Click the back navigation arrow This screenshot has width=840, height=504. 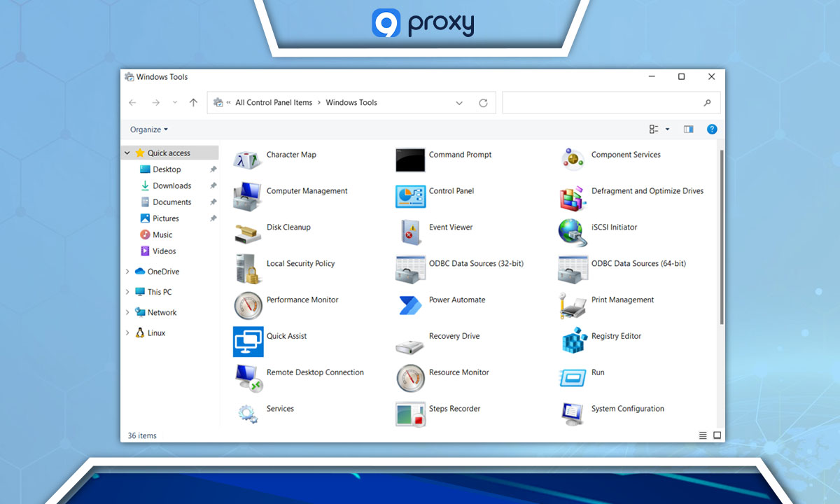pos(132,102)
